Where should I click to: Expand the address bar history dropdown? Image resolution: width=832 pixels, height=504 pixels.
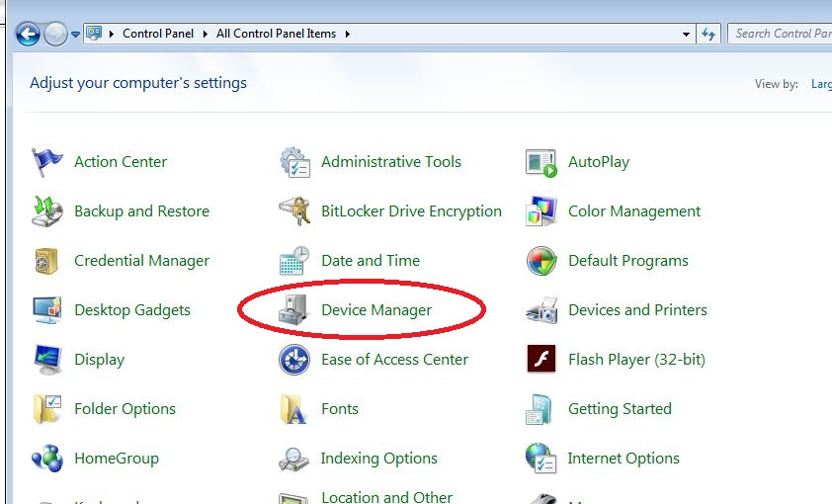(x=687, y=34)
